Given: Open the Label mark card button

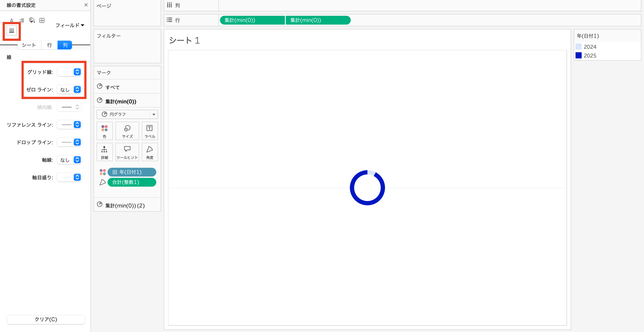Looking at the screenshot, I should [150, 131].
